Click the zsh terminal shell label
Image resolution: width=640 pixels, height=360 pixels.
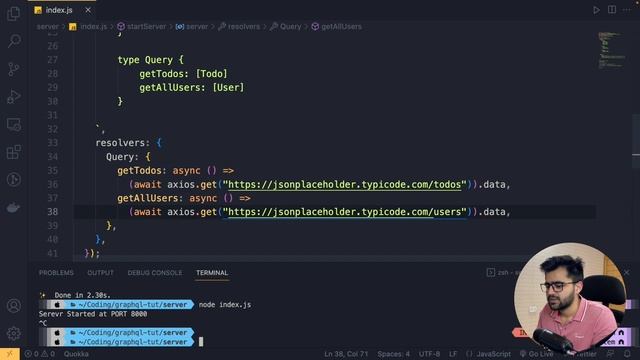(x=503, y=272)
